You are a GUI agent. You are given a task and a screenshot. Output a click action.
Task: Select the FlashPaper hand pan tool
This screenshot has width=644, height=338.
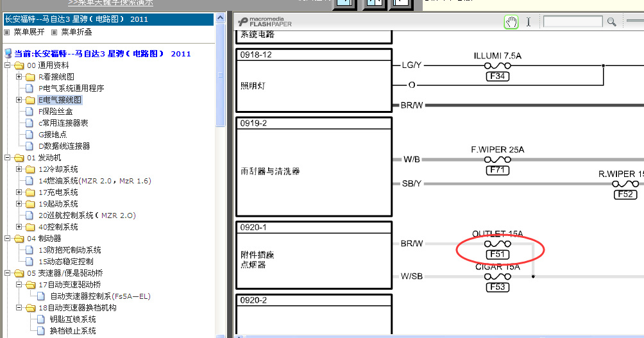(511, 22)
